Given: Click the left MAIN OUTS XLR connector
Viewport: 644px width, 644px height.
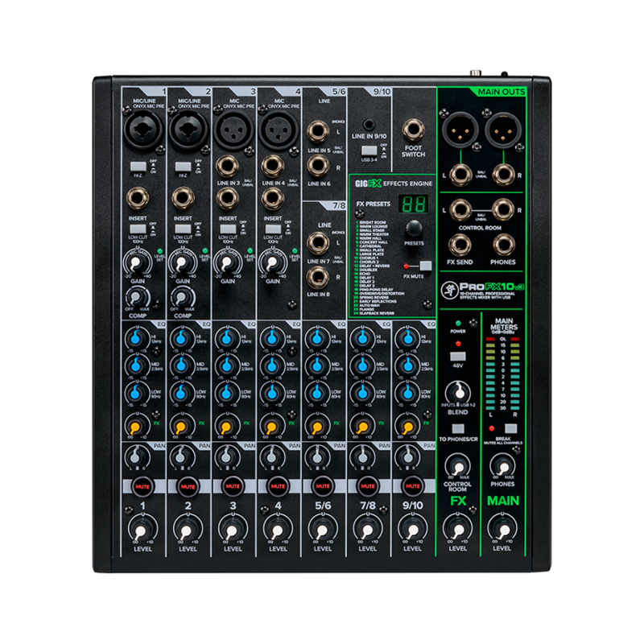Looking at the screenshot, I should (x=460, y=130).
